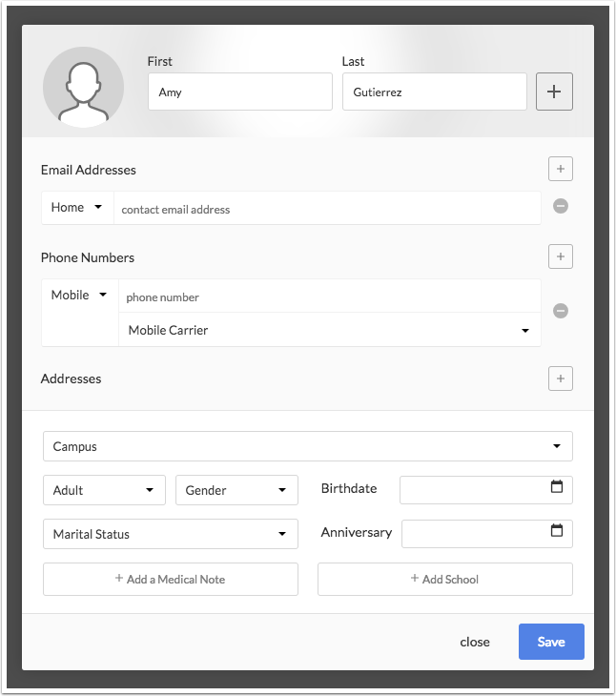616x696 pixels.
Task: Click the phone number input field
Action: pos(330,297)
